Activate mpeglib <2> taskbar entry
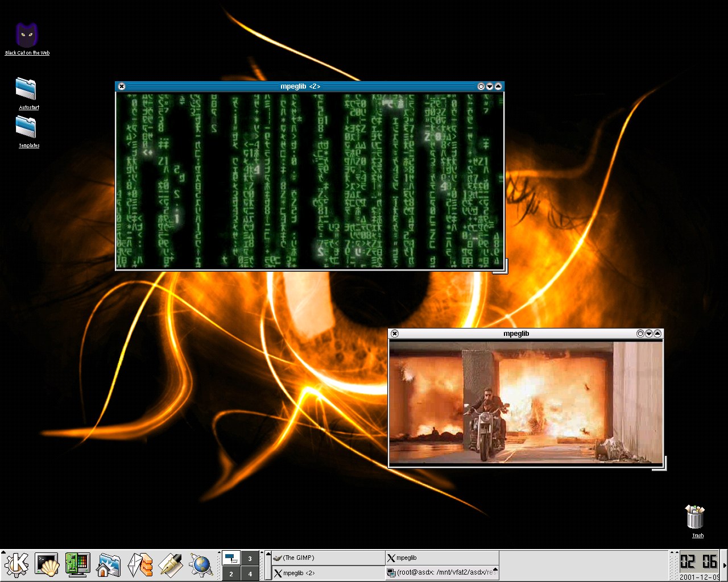This screenshot has height=582, width=728. click(328, 573)
